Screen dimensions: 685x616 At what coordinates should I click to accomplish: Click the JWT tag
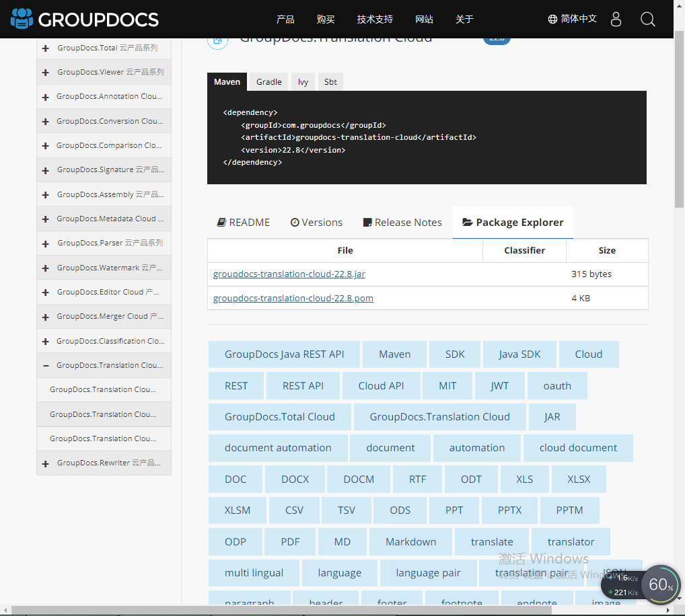(x=499, y=386)
